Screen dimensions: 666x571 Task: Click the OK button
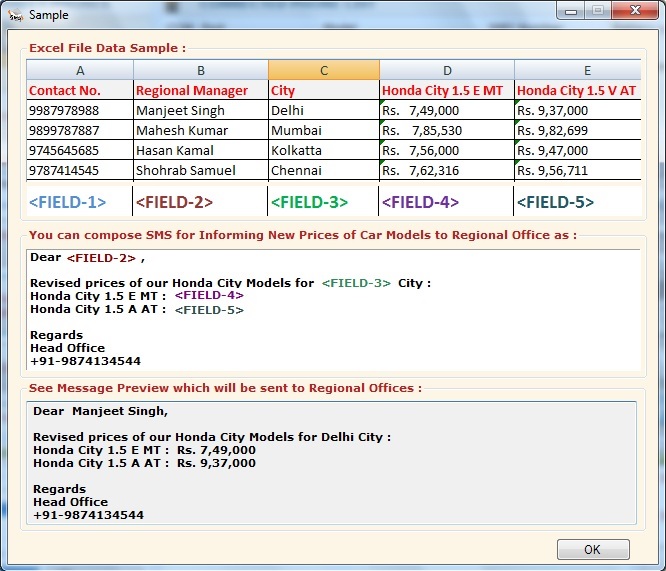coord(593,549)
